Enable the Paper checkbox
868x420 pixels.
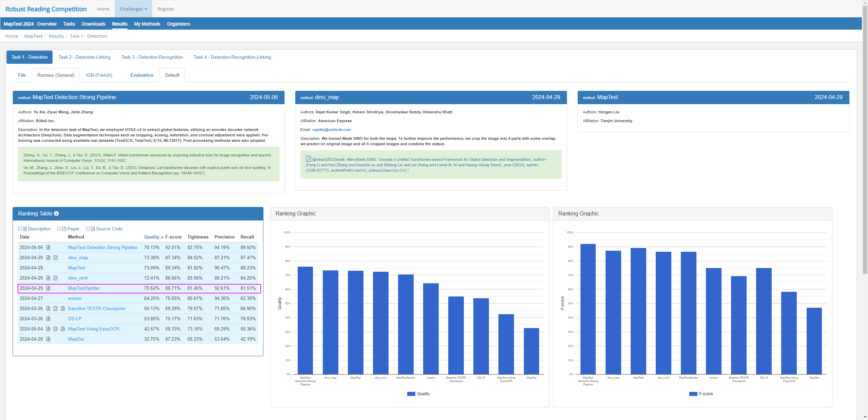[59, 229]
